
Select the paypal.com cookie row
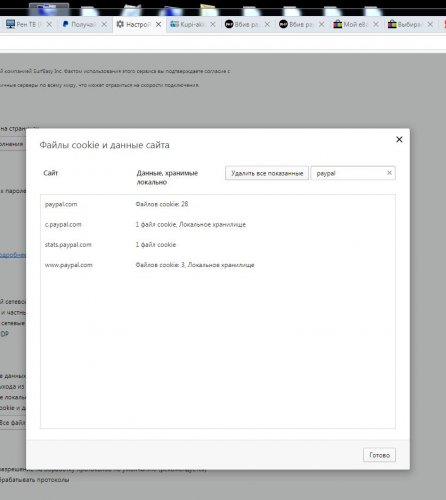coord(218,204)
